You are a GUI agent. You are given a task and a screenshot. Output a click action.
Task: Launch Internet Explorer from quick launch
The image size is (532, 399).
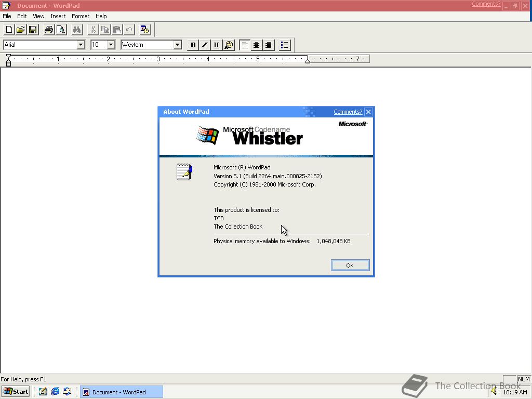point(55,392)
